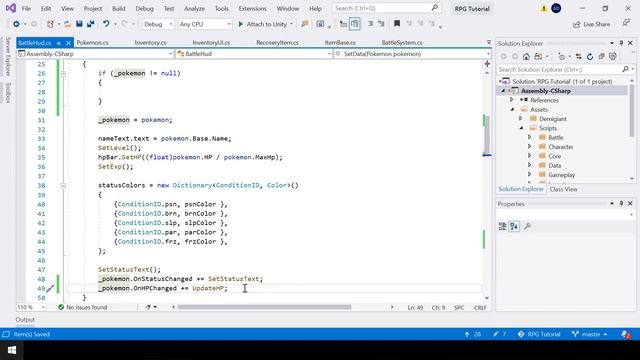Open the BattleHud class dropdown
The width and height of the screenshot is (640, 360).
pyautogui.click(x=254, y=54)
